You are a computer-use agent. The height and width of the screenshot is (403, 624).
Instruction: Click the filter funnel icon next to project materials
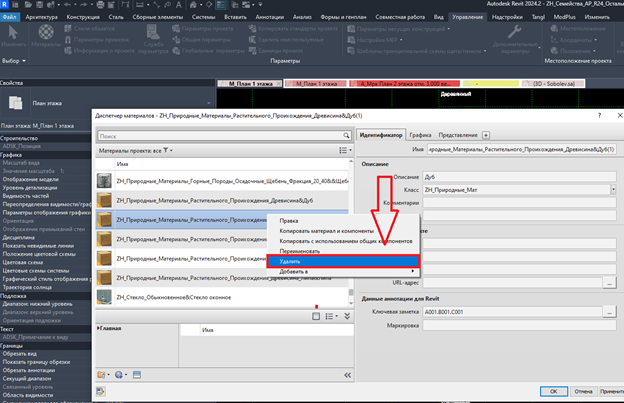[166, 150]
